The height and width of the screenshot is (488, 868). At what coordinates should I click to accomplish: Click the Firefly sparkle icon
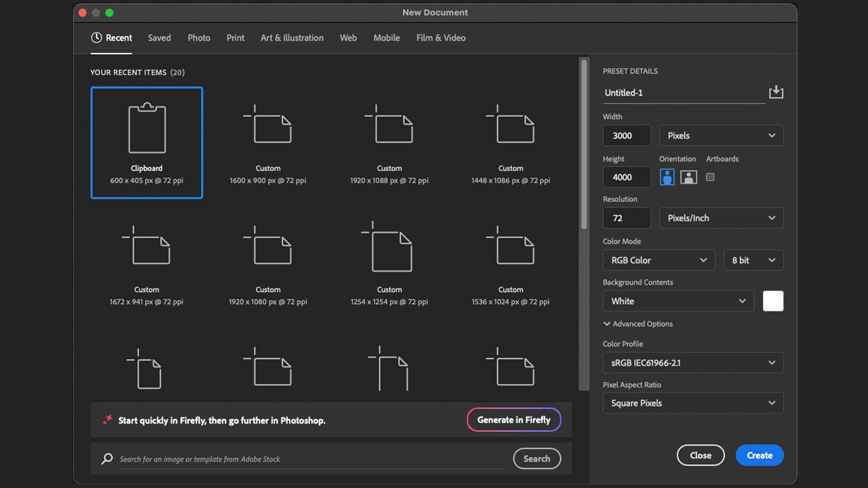click(107, 420)
